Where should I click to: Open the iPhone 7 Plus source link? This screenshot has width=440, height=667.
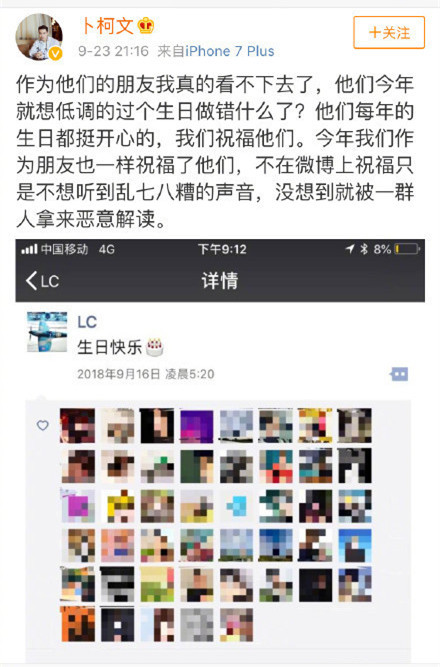[229, 51]
